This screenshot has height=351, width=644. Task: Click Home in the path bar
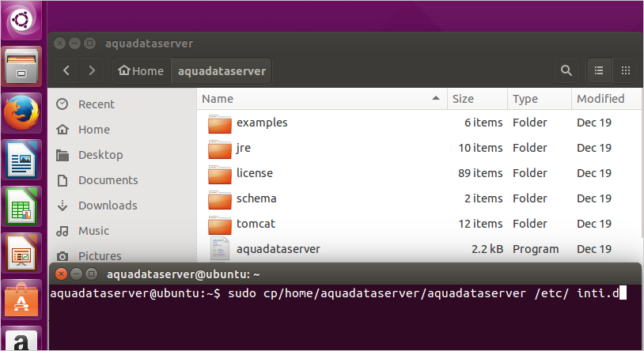141,70
